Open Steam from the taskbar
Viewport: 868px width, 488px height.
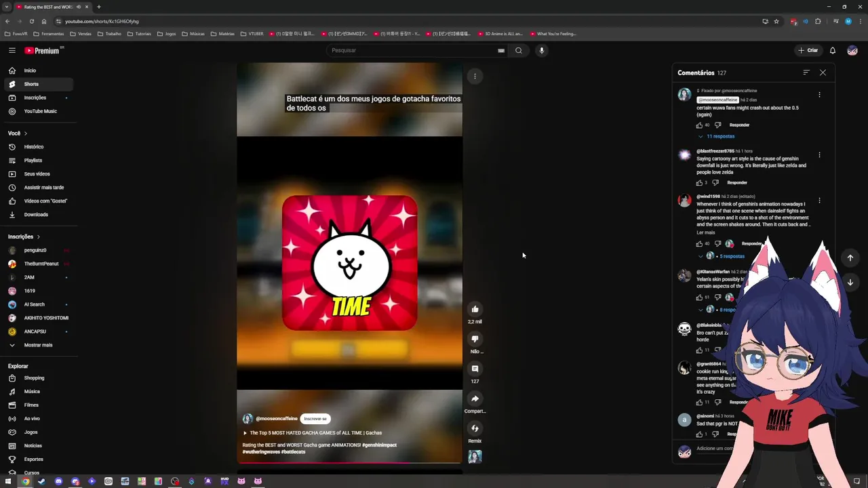pos(41,481)
